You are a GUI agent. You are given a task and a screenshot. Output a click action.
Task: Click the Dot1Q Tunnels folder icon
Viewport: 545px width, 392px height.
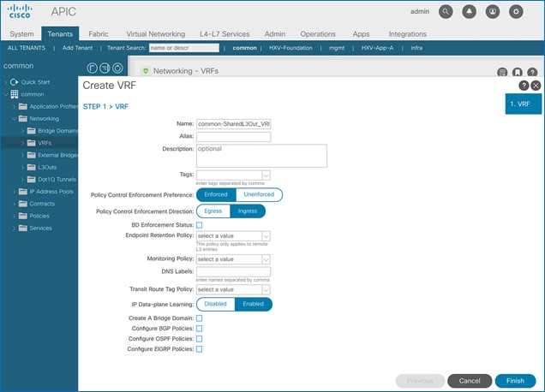(32, 179)
